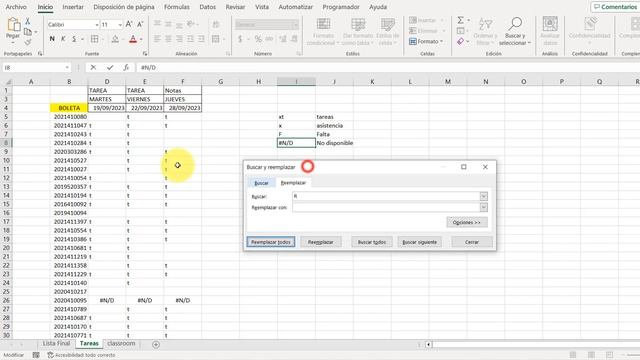Click the Reemplazar todos button
Screen dimensions: 640x360
click(x=271, y=242)
